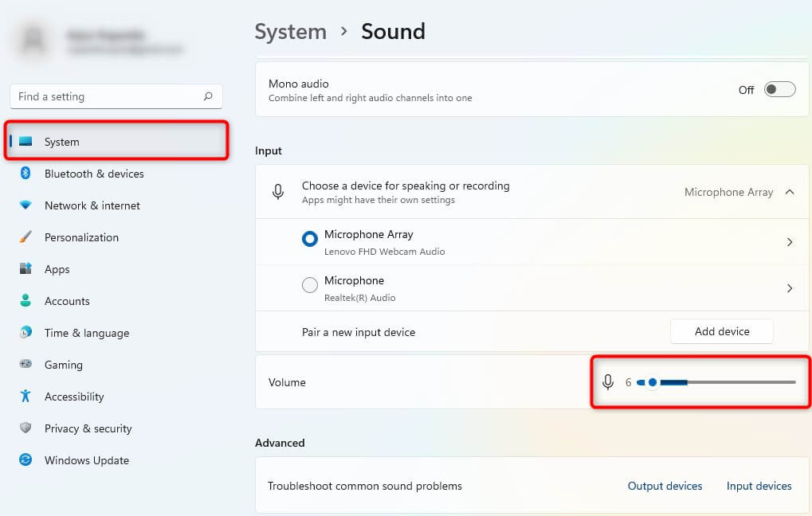Collapse the input device chooser chevron
This screenshot has height=516, width=812.
pyautogui.click(x=790, y=192)
